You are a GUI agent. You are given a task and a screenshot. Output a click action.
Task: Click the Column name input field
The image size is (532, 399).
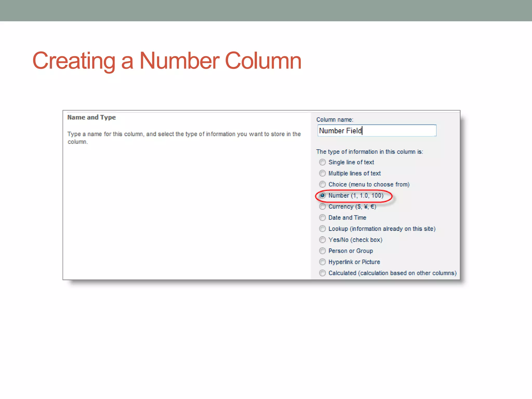point(377,131)
